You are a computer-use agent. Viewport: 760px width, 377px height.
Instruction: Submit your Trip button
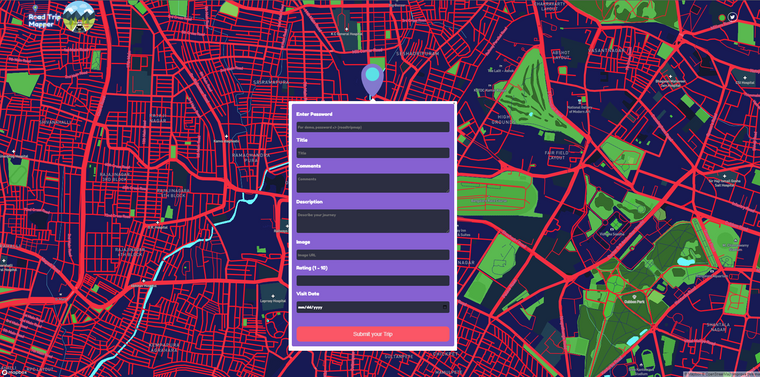click(373, 334)
